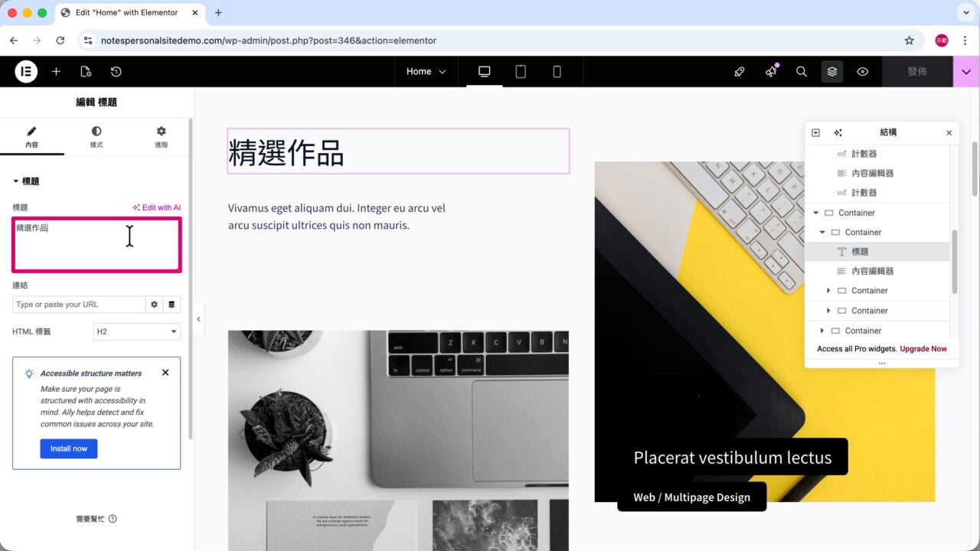The height and width of the screenshot is (551, 980).
Task: Collapse all in structure panel
Action: (815, 132)
